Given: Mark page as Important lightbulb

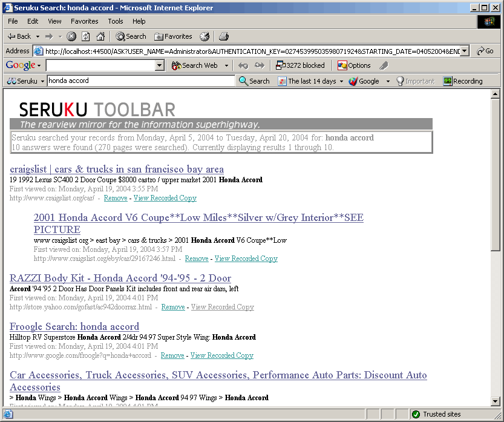Looking at the screenshot, I should [415, 81].
